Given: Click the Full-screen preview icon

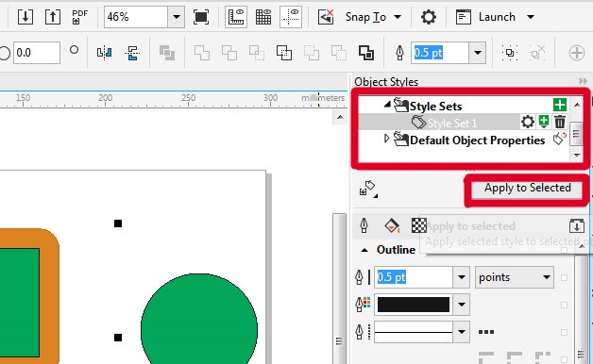Looking at the screenshot, I should (x=201, y=17).
